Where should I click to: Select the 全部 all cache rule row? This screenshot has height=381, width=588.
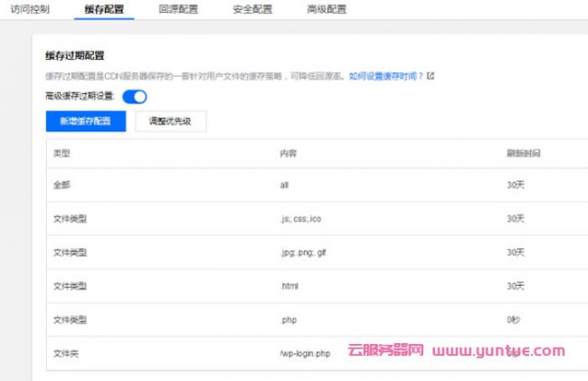[308, 185]
